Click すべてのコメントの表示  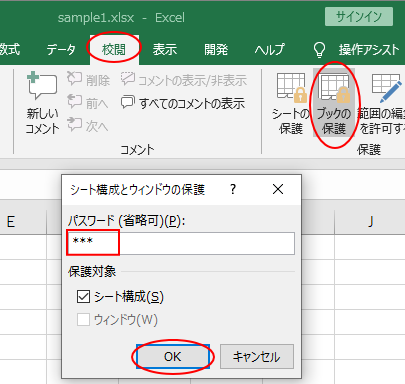point(183,103)
